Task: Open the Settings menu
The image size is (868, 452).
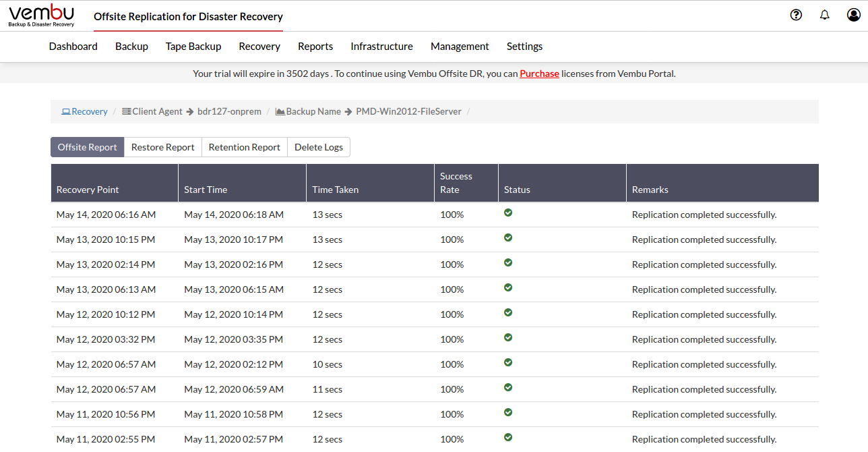Action: point(524,47)
